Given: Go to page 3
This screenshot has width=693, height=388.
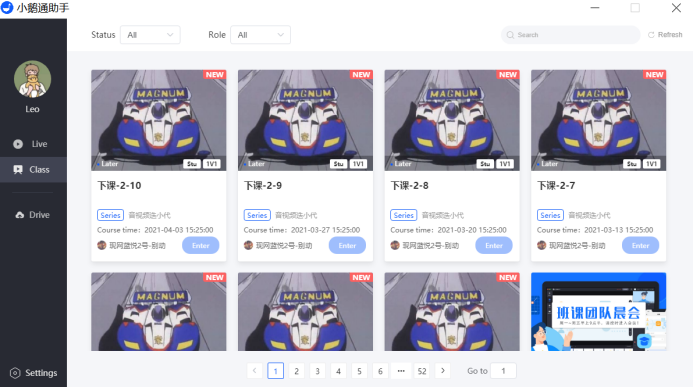Looking at the screenshot, I should 317,371.
